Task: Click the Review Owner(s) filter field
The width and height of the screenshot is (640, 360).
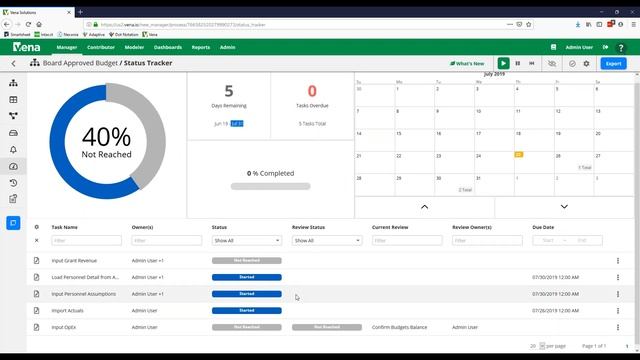Action: tap(487, 240)
